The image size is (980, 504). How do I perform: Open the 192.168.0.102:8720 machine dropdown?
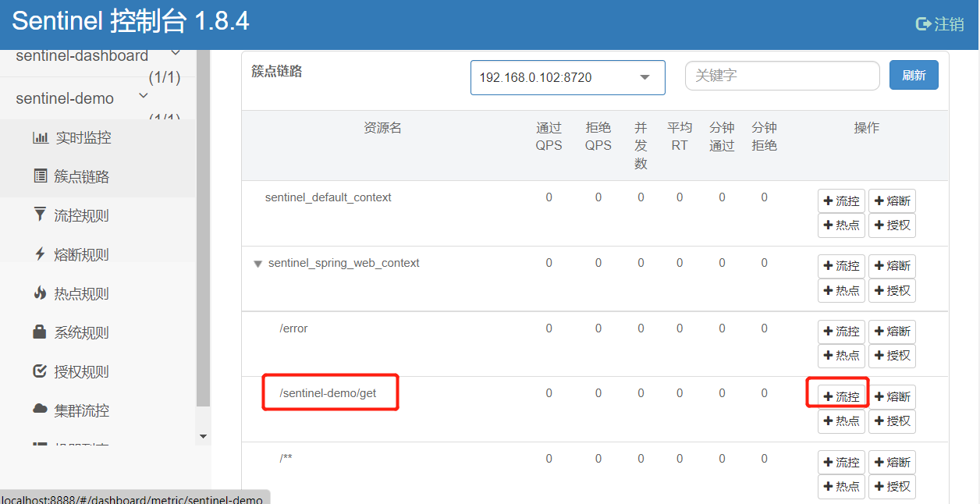(567, 78)
